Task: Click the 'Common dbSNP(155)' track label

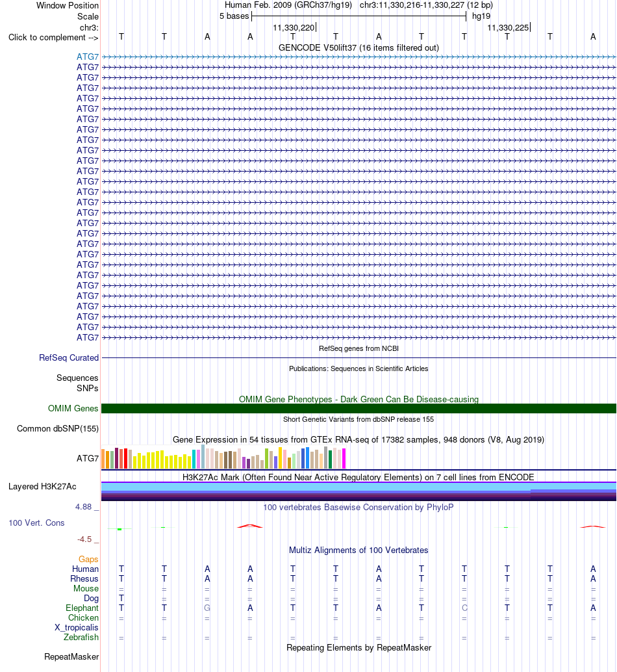Action: (58, 429)
